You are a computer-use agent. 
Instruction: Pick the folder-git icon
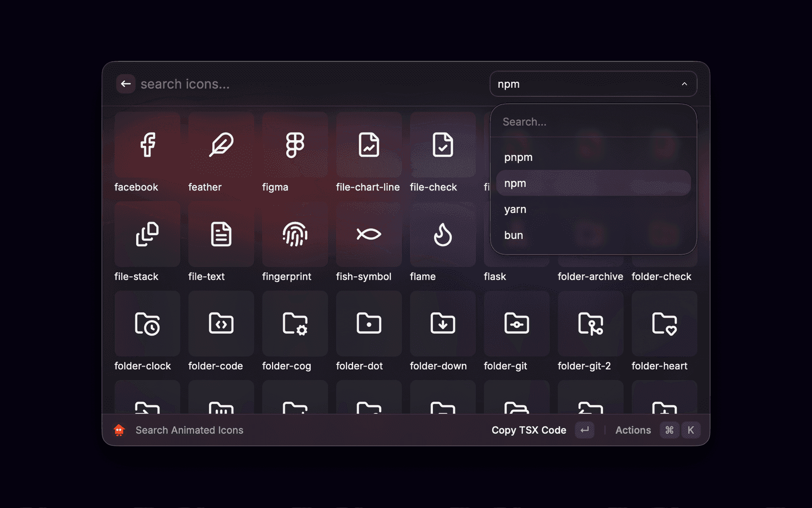[x=516, y=324]
